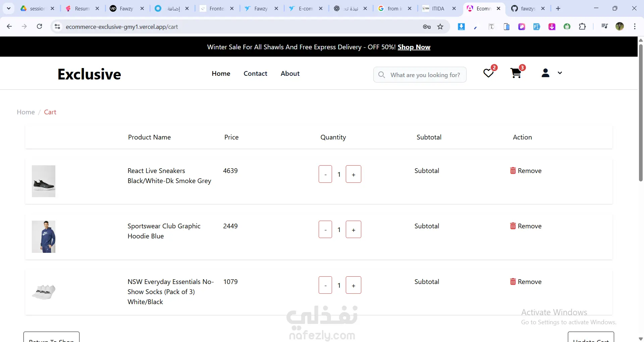Click the blue translate extension icon
Screen dimensions: 644x342
pyautogui.click(x=537, y=26)
